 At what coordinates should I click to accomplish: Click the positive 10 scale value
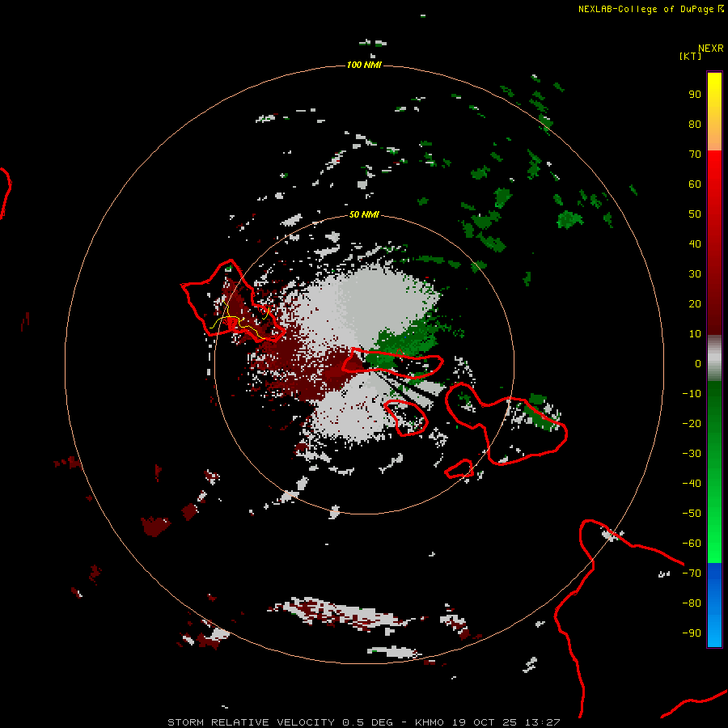click(x=695, y=334)
